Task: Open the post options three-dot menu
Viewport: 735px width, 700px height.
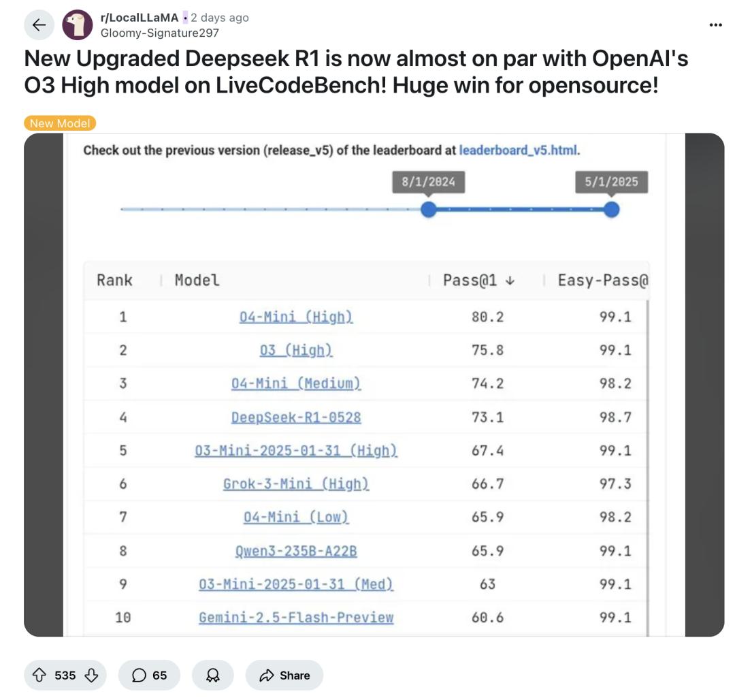Action: (715, 25)
